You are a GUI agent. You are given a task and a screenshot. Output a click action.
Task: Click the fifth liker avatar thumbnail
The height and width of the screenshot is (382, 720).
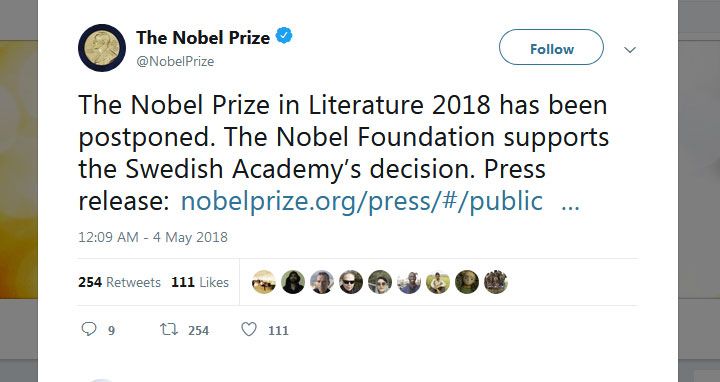[380, 282]
